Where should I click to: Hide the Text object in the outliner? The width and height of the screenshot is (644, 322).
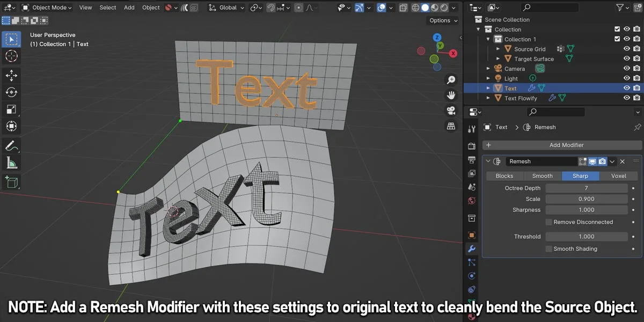627,87
